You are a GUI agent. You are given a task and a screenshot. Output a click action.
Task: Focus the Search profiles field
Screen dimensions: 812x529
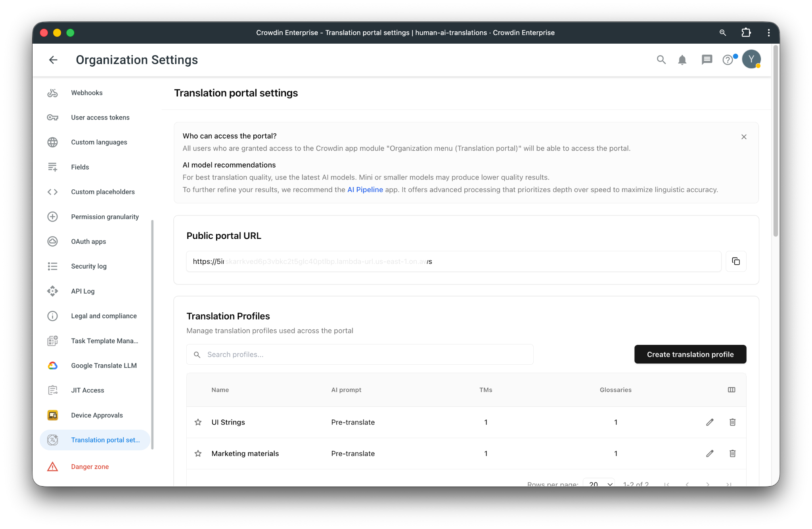(360, 354)
